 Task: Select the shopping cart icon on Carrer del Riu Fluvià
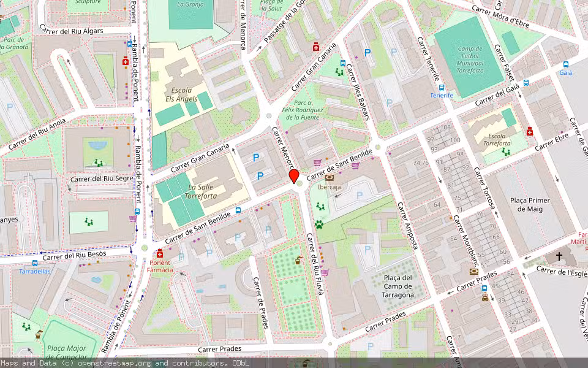[325, 272]
